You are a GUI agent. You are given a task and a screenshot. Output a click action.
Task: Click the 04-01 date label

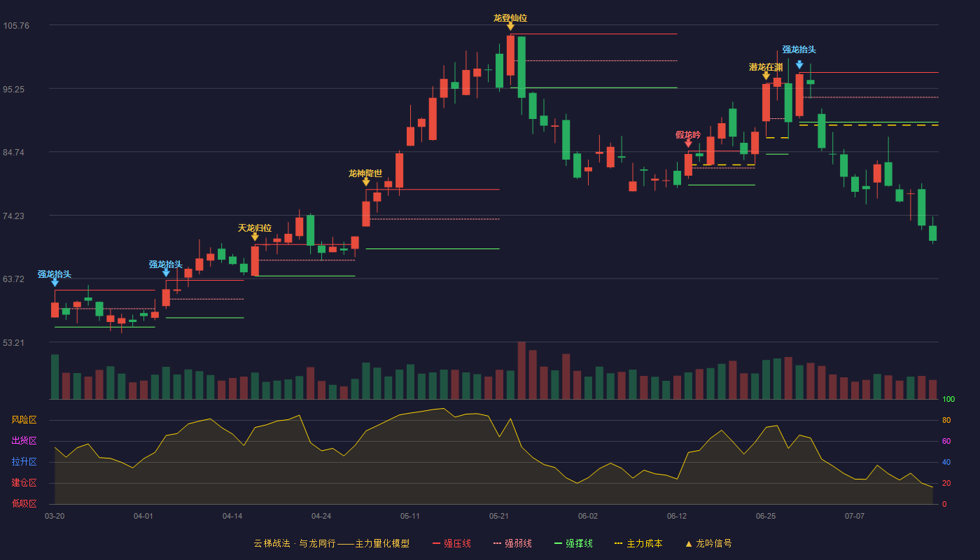click(143, 516)
